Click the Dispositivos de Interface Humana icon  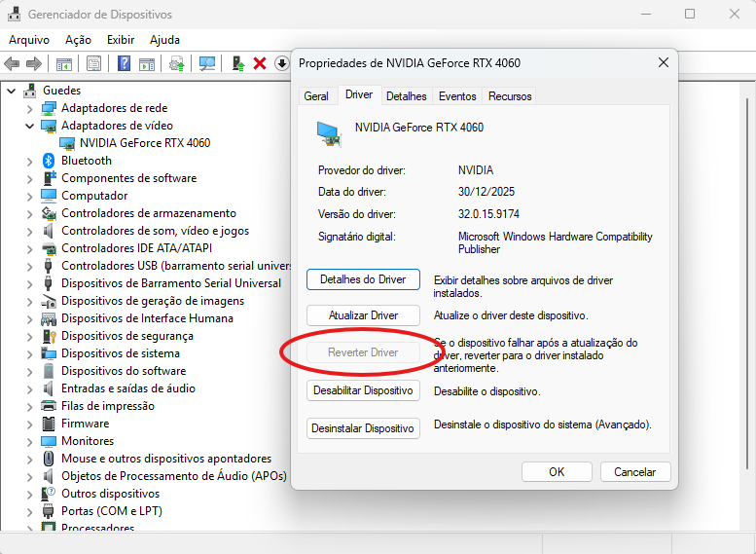[49, 318]
